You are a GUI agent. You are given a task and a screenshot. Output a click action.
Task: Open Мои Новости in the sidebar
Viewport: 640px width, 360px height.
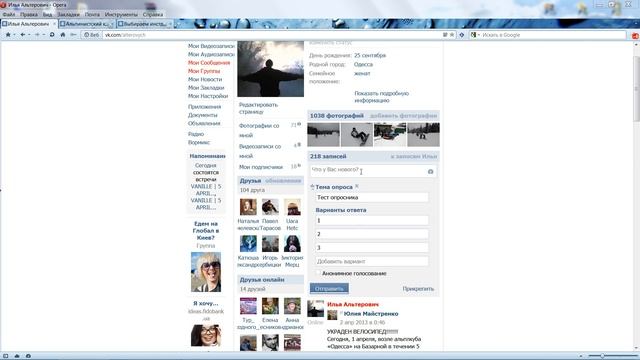coord(205,79)
